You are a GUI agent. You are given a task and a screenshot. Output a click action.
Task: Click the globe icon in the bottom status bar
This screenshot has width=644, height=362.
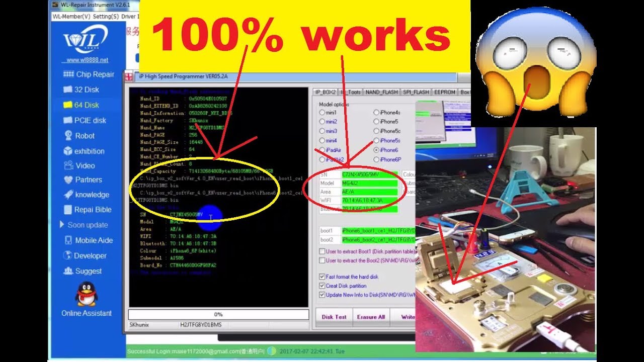272,351
